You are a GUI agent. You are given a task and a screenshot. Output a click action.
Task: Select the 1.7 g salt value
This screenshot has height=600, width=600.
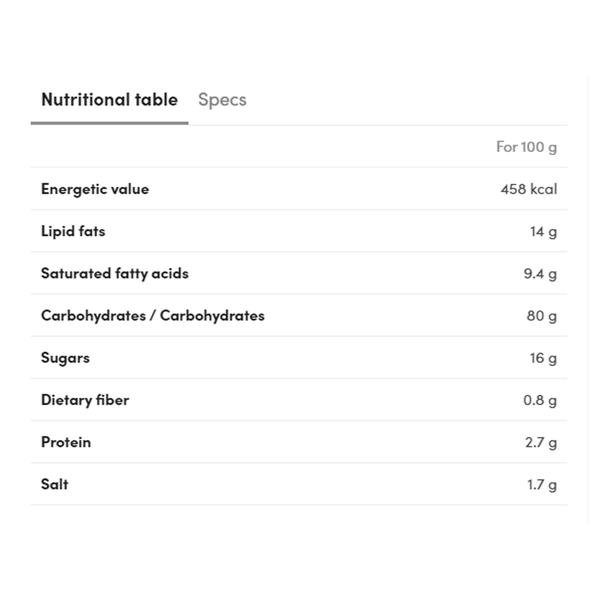click(x=542, y=483)
